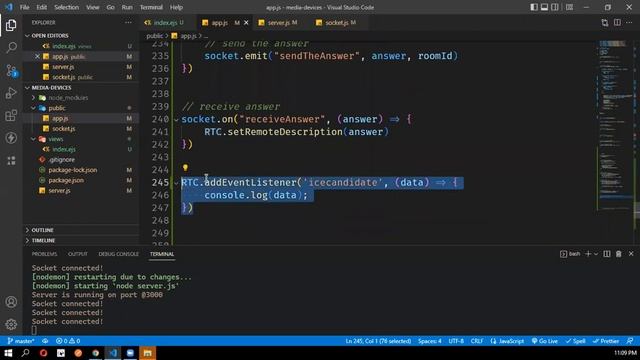The height and width of the screenshot is (360, 640).
Task: Open the Search view in activity bar
Action: (11, 48)
